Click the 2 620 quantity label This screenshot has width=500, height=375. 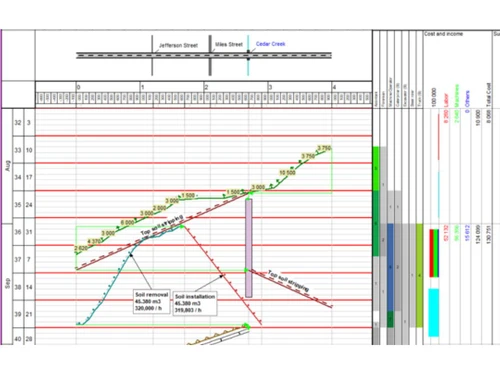pos(81,248)
